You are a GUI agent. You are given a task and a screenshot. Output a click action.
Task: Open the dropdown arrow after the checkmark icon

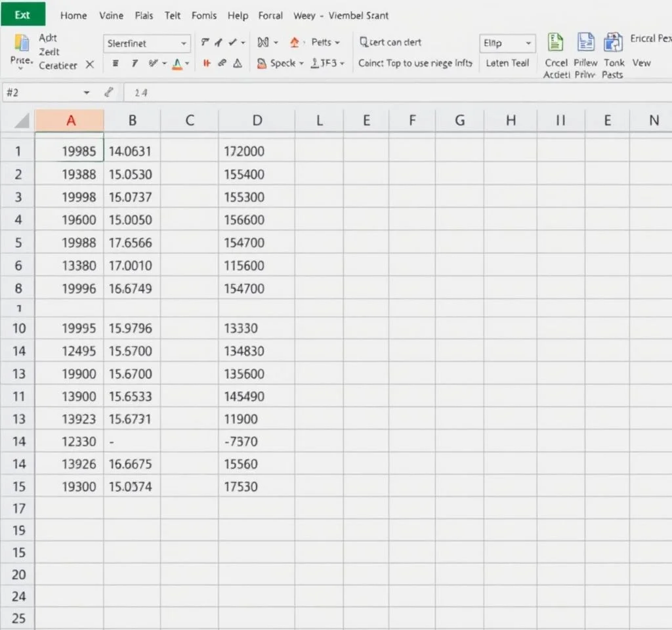tap(243, 43)
